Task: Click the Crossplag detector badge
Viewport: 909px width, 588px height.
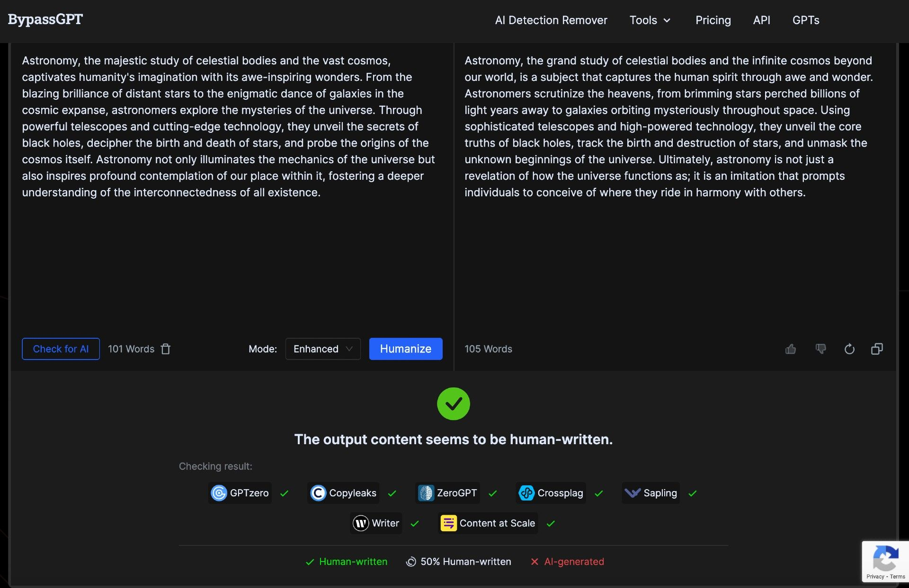Action: 551,493
